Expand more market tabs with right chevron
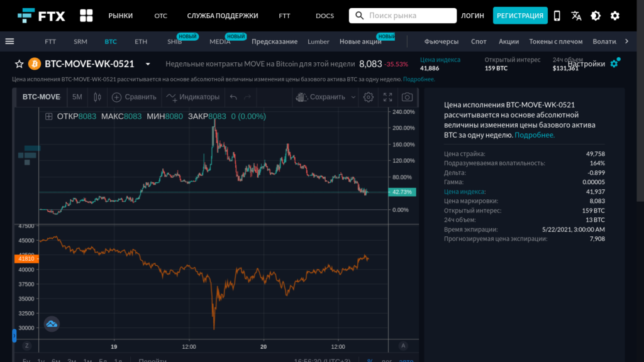The image size is (644, 362). click(626, 41)
